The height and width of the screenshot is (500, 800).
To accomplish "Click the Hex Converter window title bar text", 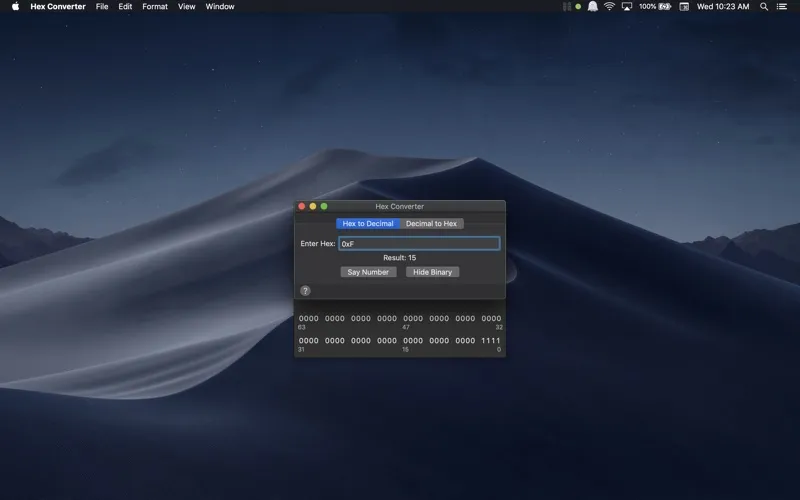I will pyautogui.click(x=399, y=206).
